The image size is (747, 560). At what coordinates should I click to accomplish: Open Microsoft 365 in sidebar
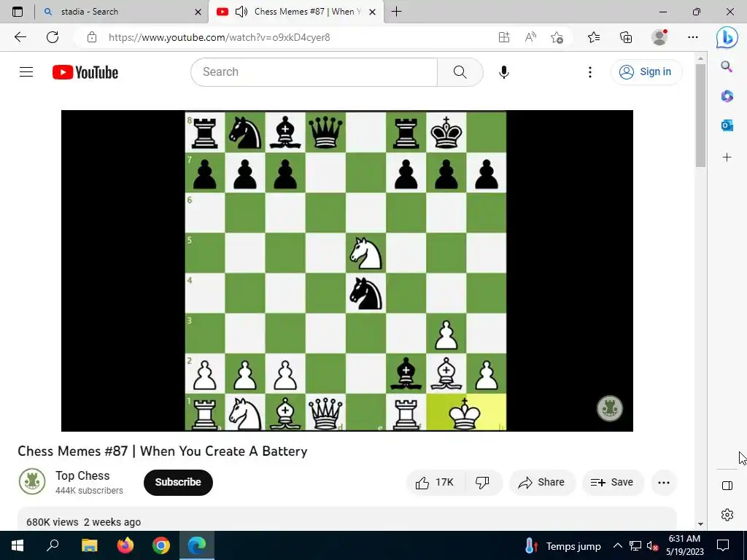click(x=727, y=96)
